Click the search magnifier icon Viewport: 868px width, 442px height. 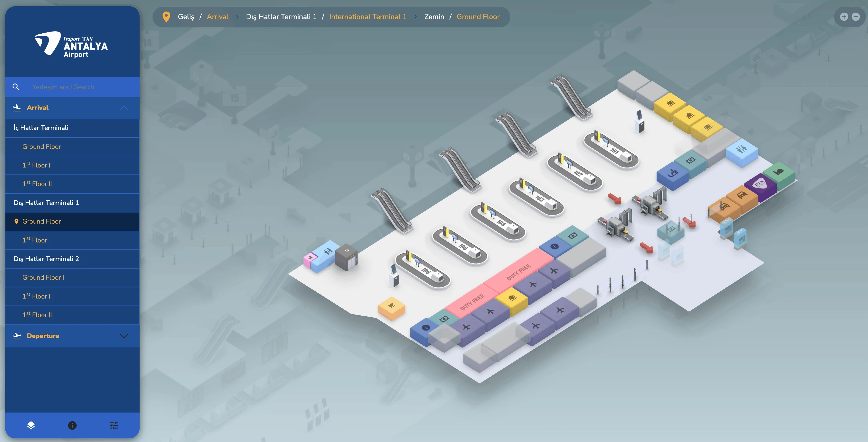(16, 87)
